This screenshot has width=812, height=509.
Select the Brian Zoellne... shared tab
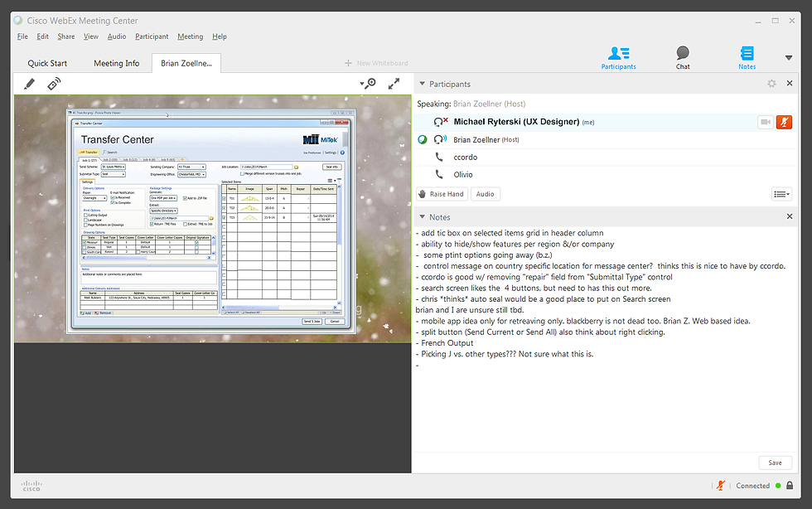pyautogui.click(x=186, y=63)
